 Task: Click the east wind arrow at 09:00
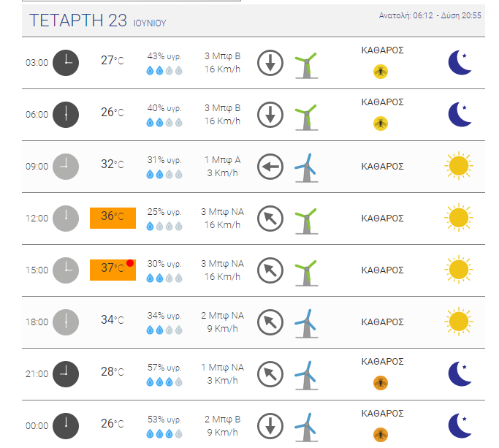270,167
